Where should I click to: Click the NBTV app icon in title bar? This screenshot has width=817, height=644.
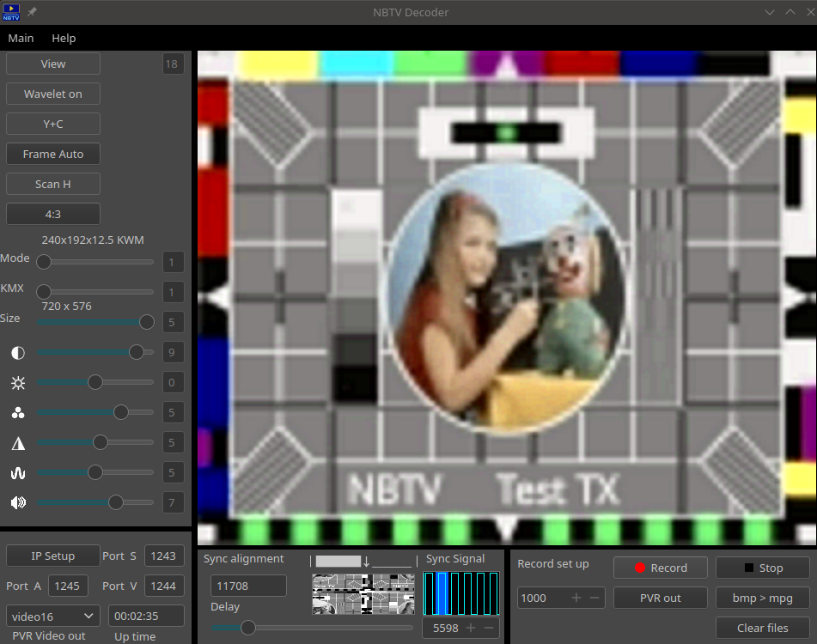(11, 12)
